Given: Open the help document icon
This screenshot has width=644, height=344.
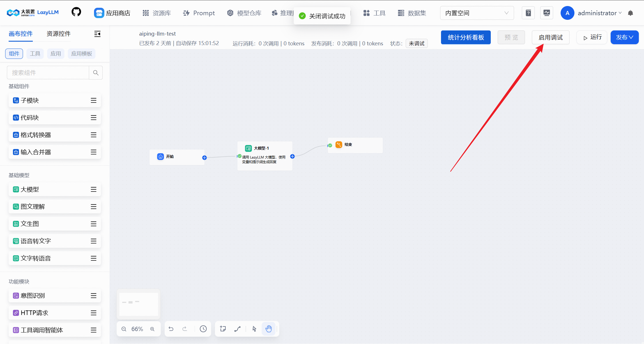Looking at the screenshot, I should tap(528, 13).
